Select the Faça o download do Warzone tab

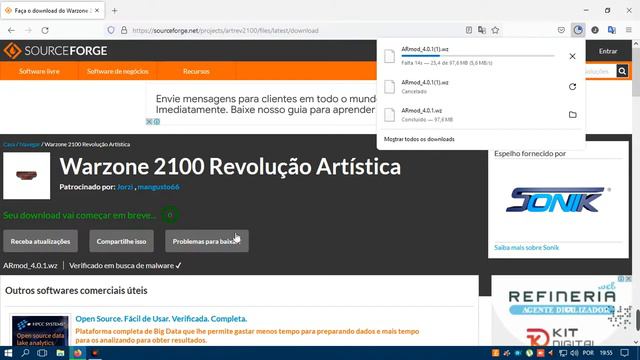coord(52,11)
